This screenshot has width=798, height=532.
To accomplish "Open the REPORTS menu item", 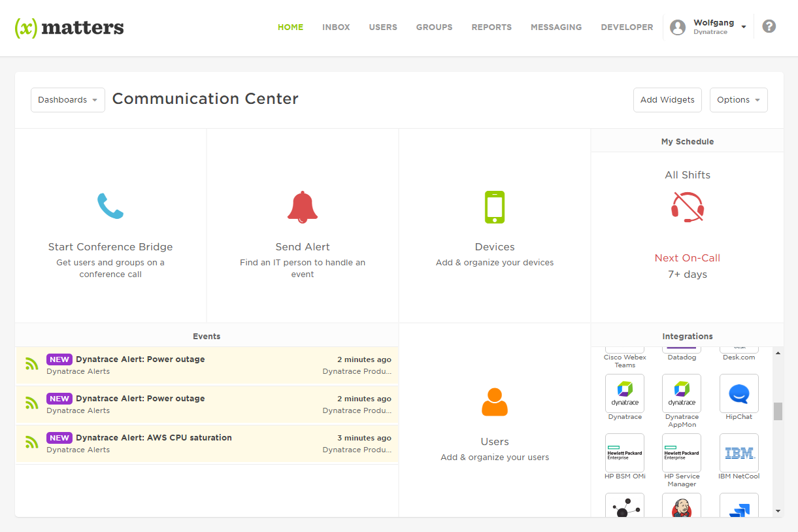I will [x=491, y=27].
